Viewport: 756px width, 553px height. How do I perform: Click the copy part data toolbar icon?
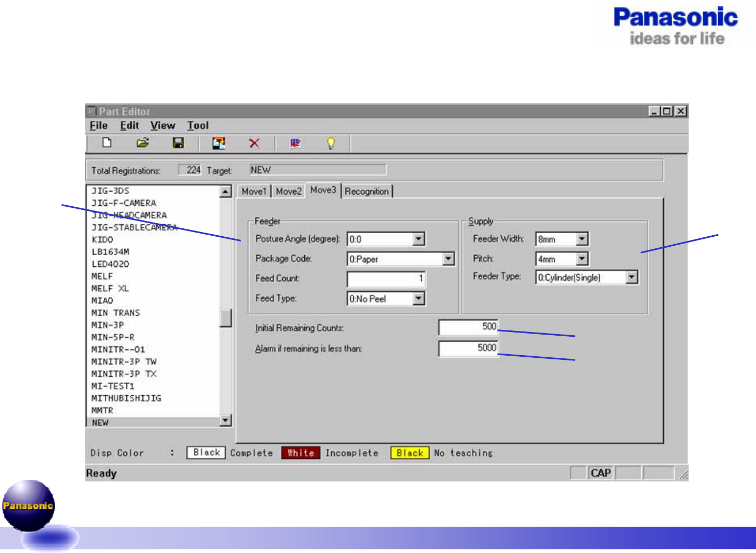click(218, 143)
